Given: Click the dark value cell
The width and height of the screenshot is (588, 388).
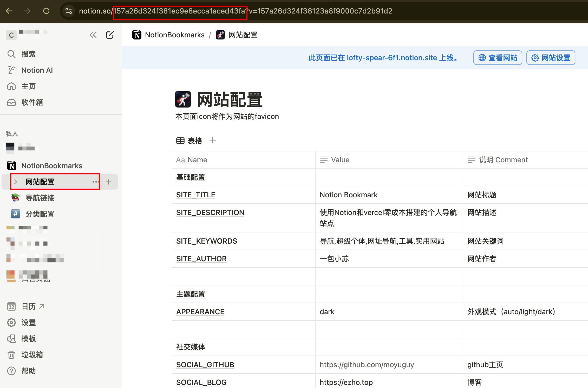Looking at the screenshot, I should pos(389,312).
